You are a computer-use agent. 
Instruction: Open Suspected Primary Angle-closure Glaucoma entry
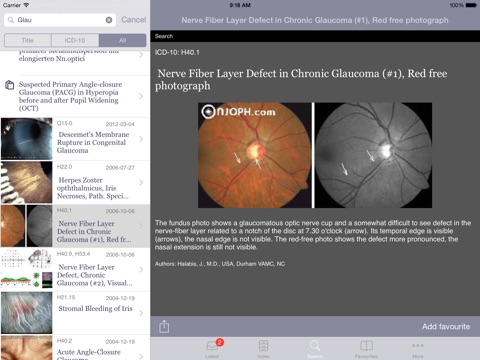coord(75,96)
